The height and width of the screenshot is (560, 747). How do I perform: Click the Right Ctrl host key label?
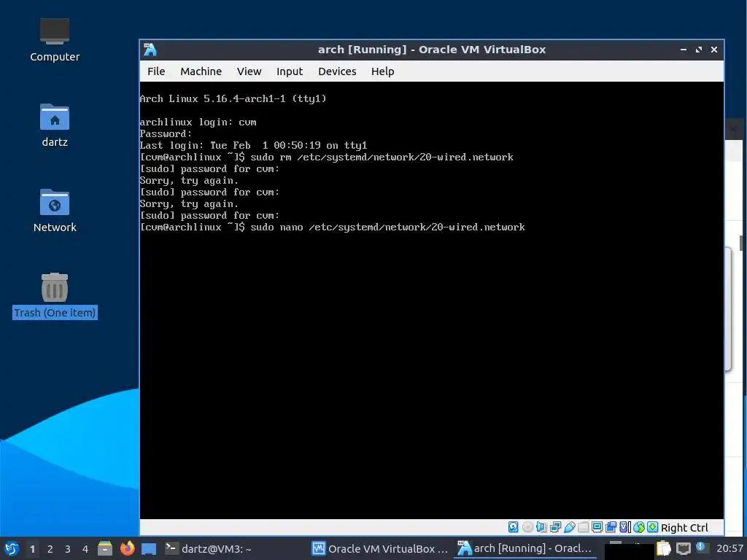click(x=684, y=528)
